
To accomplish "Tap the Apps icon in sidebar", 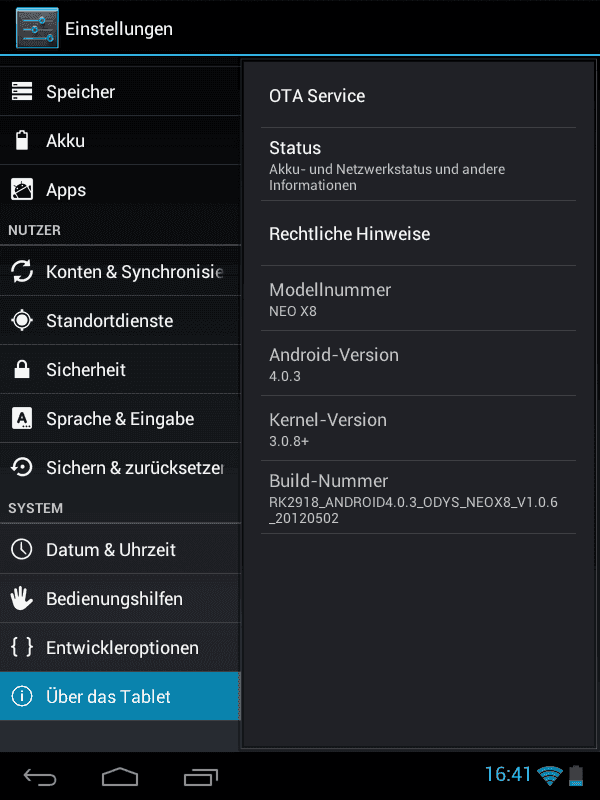I will (22, 189).
